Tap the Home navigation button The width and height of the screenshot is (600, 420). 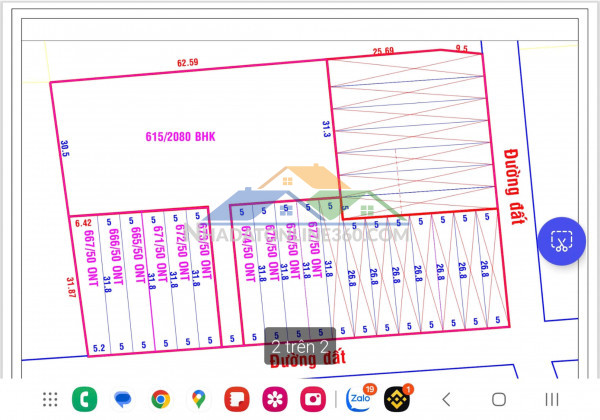(x=499, y=400)
